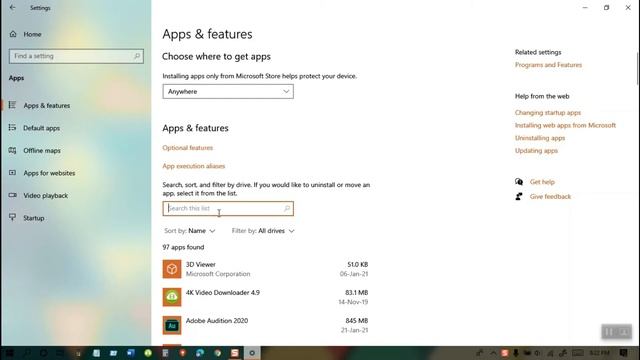The width and height of the screenshot is (640, 360).
Task: Open Programs and Features link
Action: pyautogui.click(x=548, y=65)
